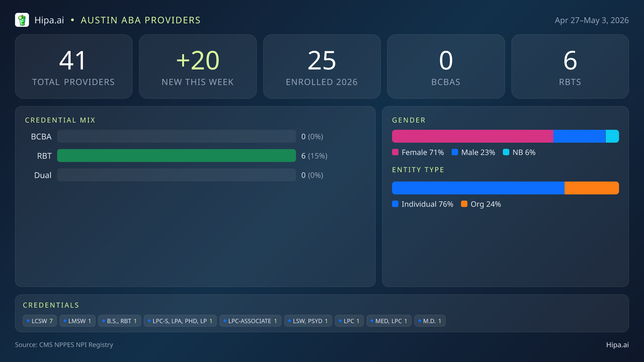Select the M.D. 1 credential chip
This screenshot has width=644, height=362.
(x=430, y=321)
